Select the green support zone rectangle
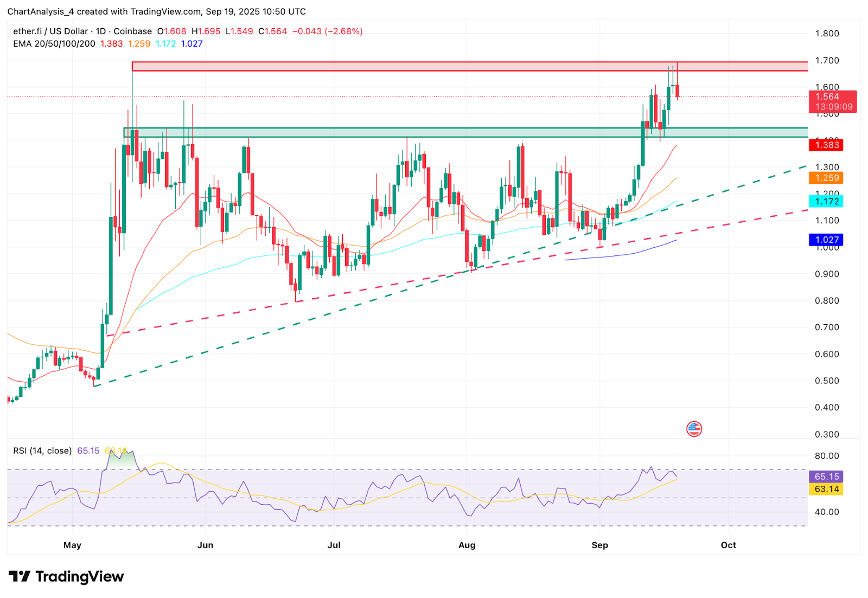 point(465,132)
